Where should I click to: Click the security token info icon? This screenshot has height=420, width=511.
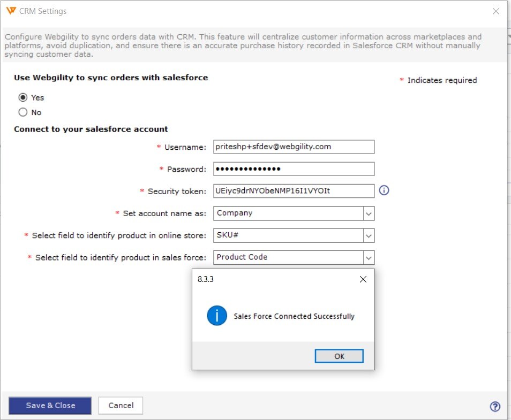[x=384, y=190]
